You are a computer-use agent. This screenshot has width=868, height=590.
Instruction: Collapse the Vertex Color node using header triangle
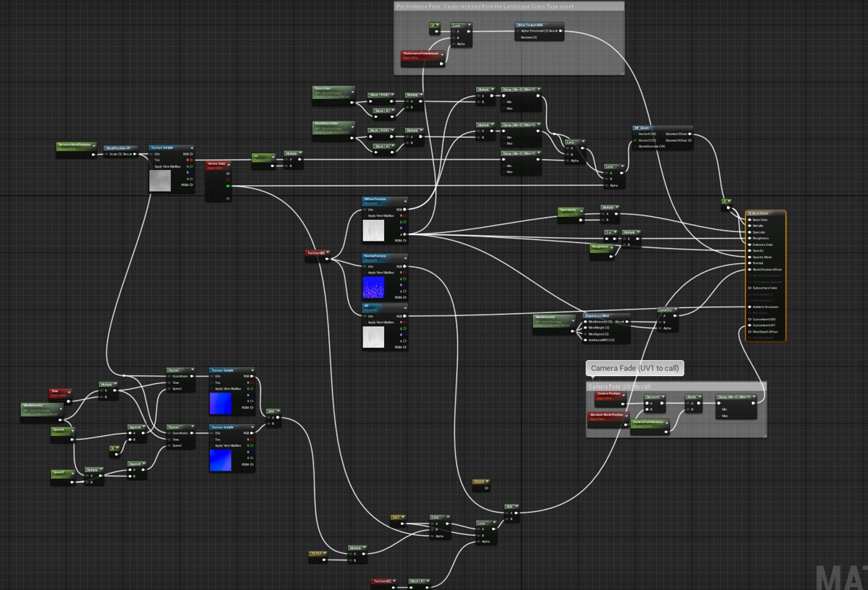229,165
